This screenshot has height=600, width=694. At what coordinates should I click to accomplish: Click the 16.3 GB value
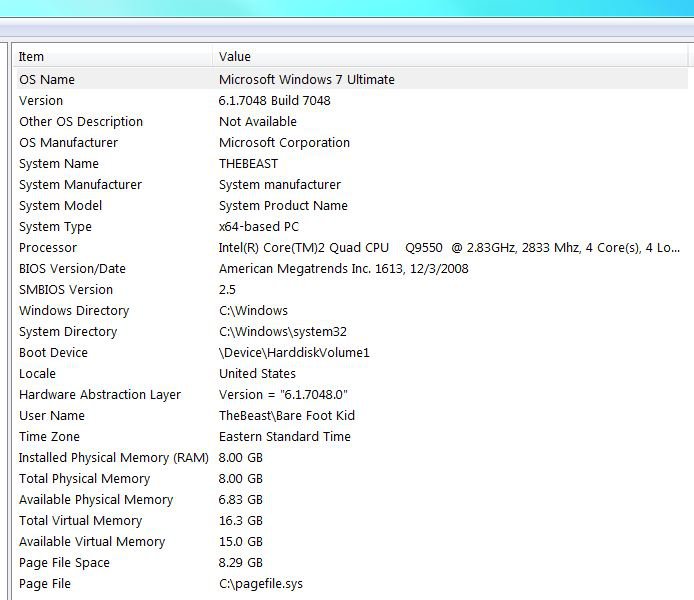pos(241,521)
